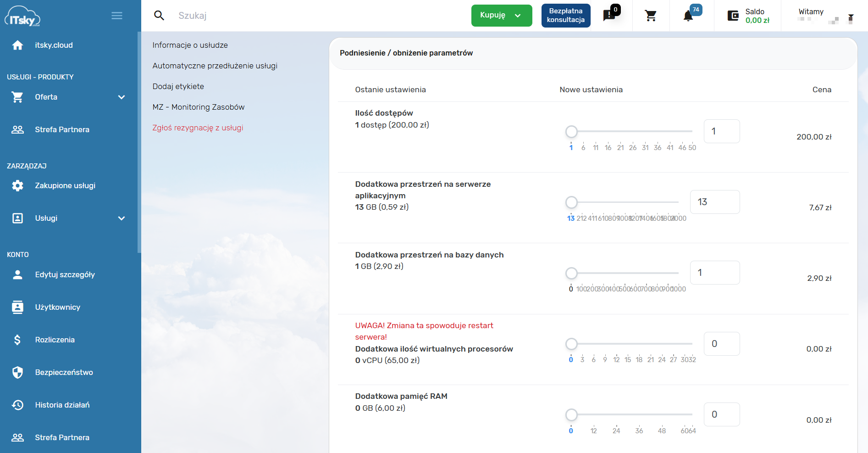Click the search magnifier icon

tap(159, 16)
